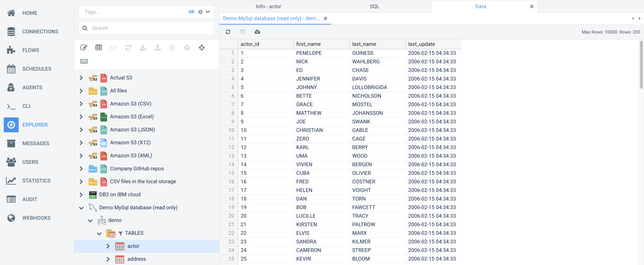Open the Agents section in the sidebar

[x=32, y=87]
